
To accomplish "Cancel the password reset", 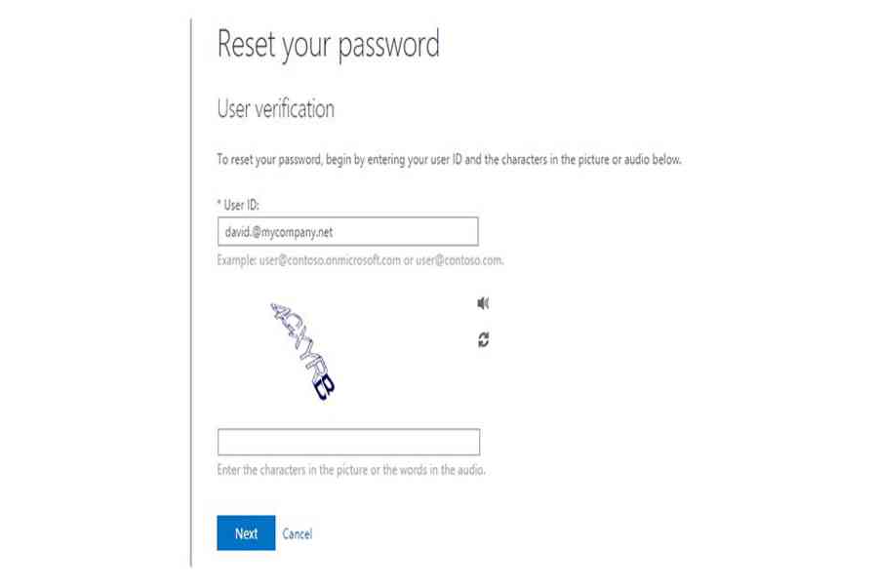I will tap(297, 533).
